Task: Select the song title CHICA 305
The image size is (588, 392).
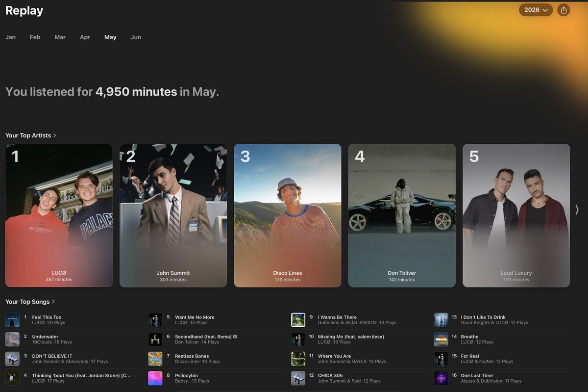Action: pyautogui.click(x=330, y=376)
